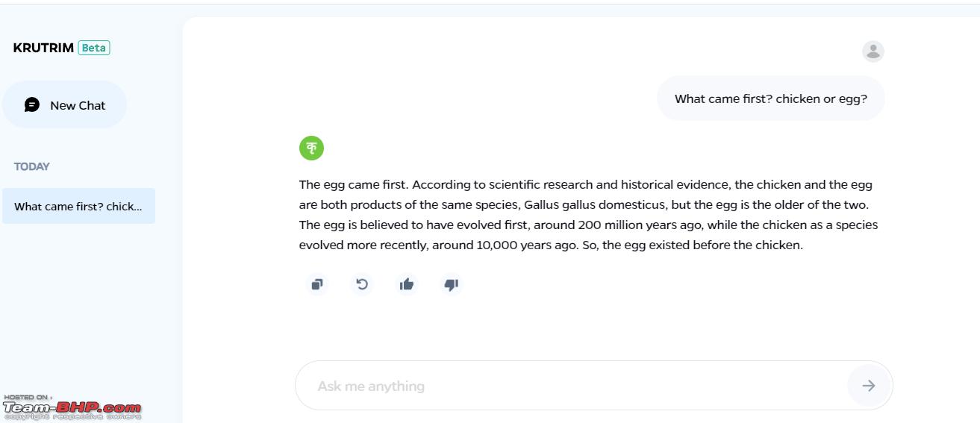This screenshot has height=423, width=980.
Task: Click the TODAY section label in sidebar
Action: click(31, 166)
